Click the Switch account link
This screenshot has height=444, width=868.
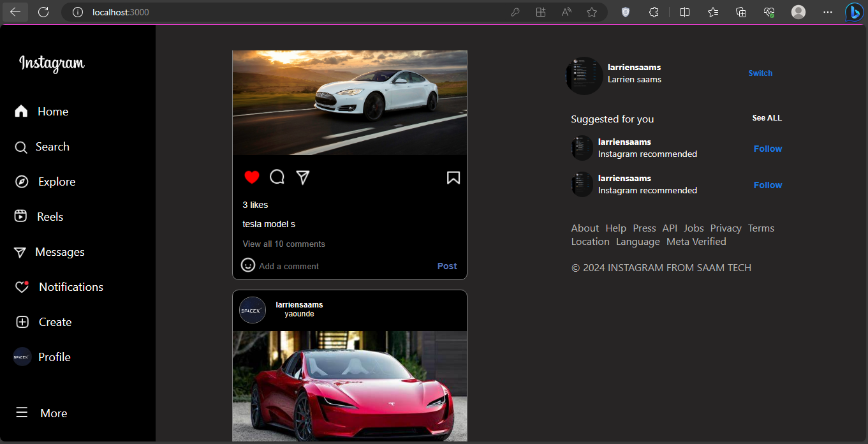[x=760, y=73]
